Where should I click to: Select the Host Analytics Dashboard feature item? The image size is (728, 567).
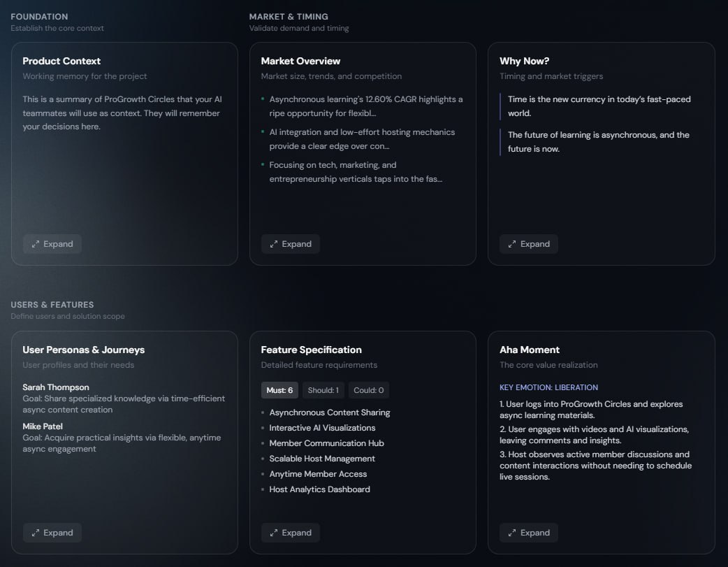[x=319, y=489]
